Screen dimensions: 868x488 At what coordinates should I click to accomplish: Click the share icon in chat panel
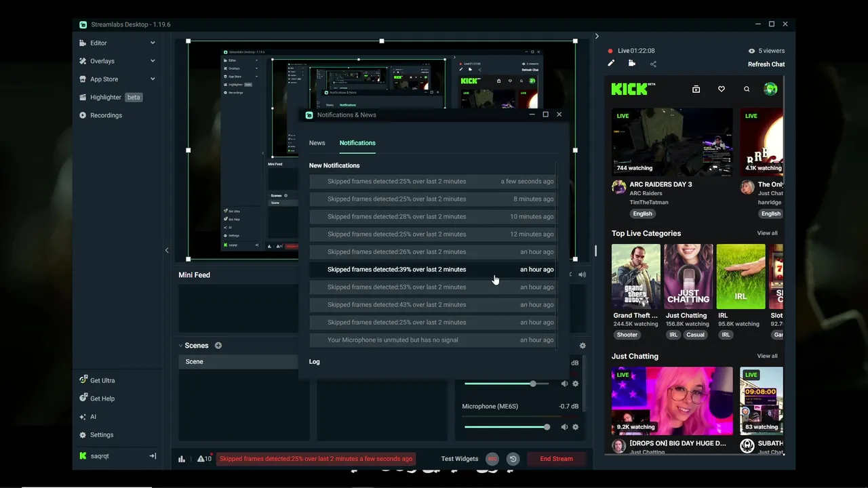[x=653, y=64]
